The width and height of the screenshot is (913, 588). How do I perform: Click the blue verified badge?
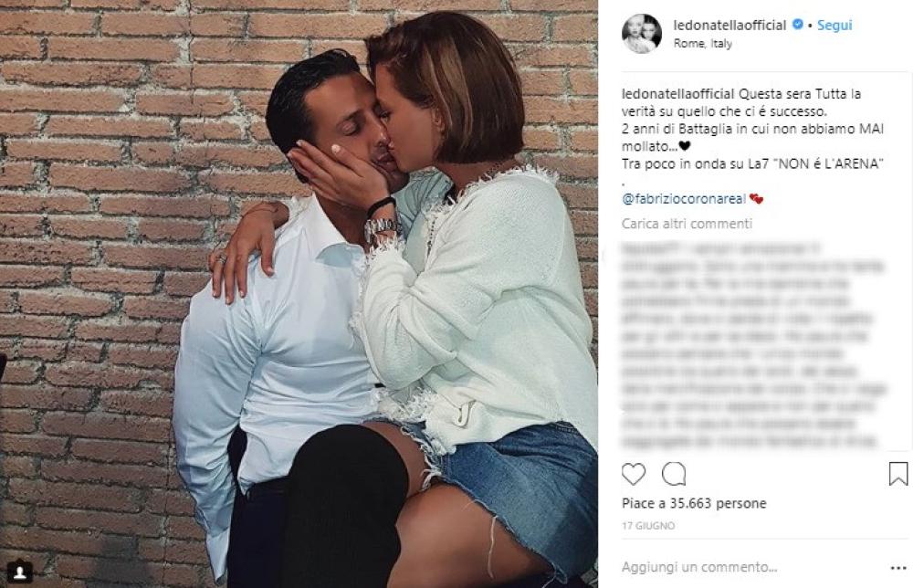click(798, 25)
